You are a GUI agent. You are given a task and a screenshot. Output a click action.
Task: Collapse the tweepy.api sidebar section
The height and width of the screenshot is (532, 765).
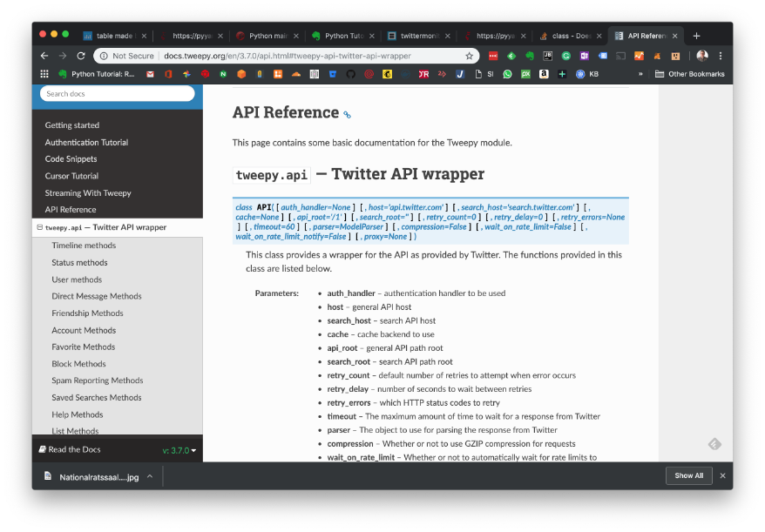click(39, 227)
